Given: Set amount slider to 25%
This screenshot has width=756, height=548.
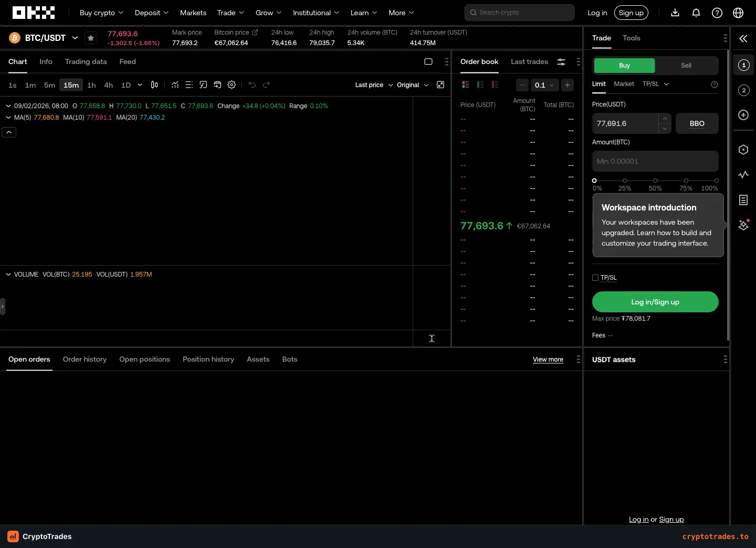Looking at the screenshot, I should pos(625,181).
